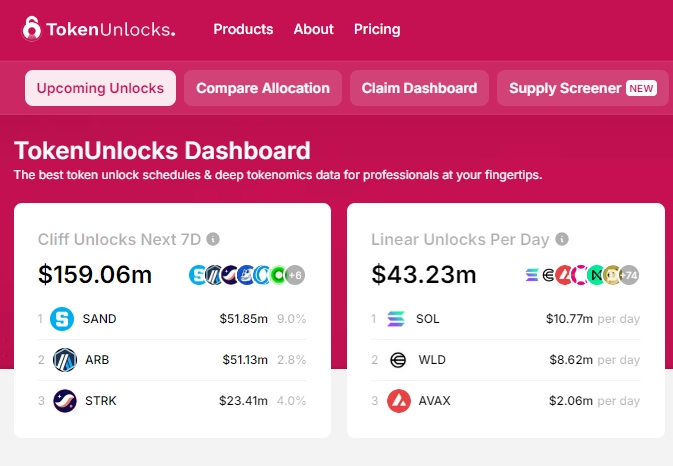The height and width of the screenshot is (466, 673).
Task: Open the Supply Screener tab
Action: pos(583,88)
